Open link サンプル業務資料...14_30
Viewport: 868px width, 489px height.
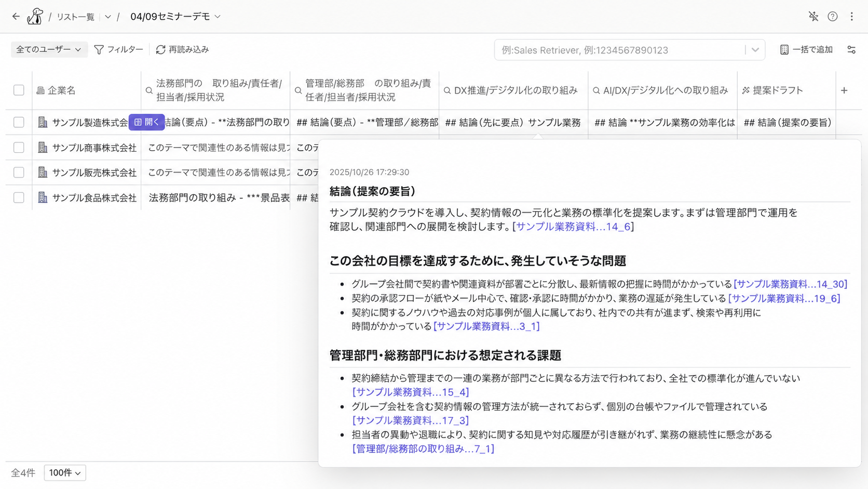click(791, 284)
